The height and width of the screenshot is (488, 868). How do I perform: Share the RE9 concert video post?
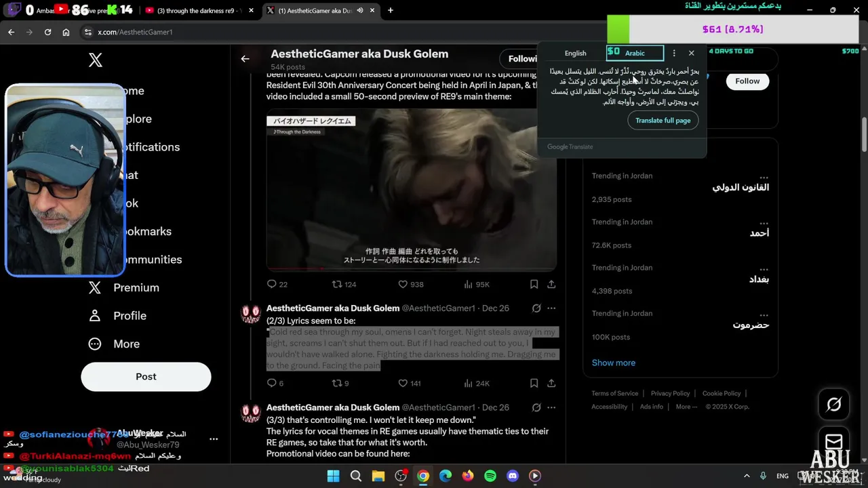(x=551, y=284)
